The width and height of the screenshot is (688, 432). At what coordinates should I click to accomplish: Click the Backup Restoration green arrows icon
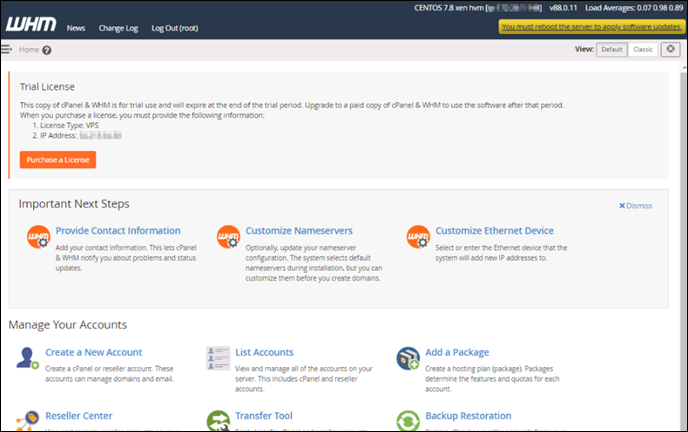[408, 420]
